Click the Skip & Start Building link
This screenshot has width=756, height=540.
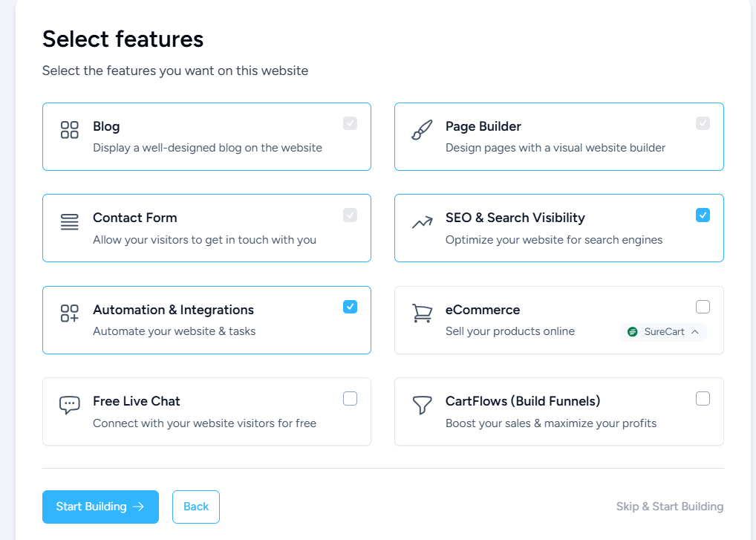pyautogui.click(x=670, y=507)
